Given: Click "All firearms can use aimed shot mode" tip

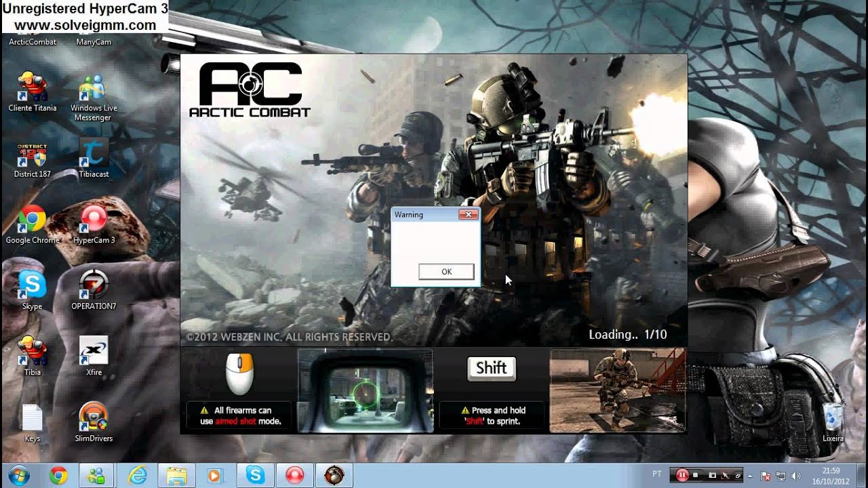Looking at the screenshot, I should tap(239, 415).
